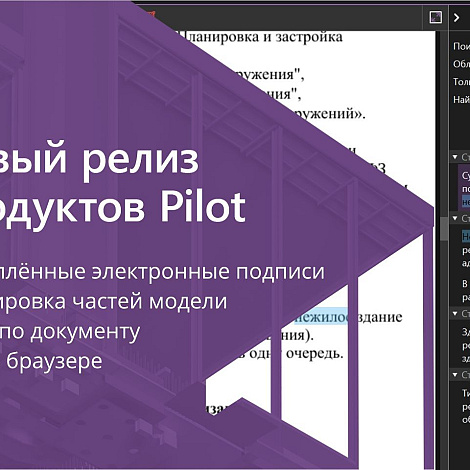The height and width of the screenshot is (470, 470).
Task: Click the document's vertical scrollbar thumb
Action: (444, 229)
